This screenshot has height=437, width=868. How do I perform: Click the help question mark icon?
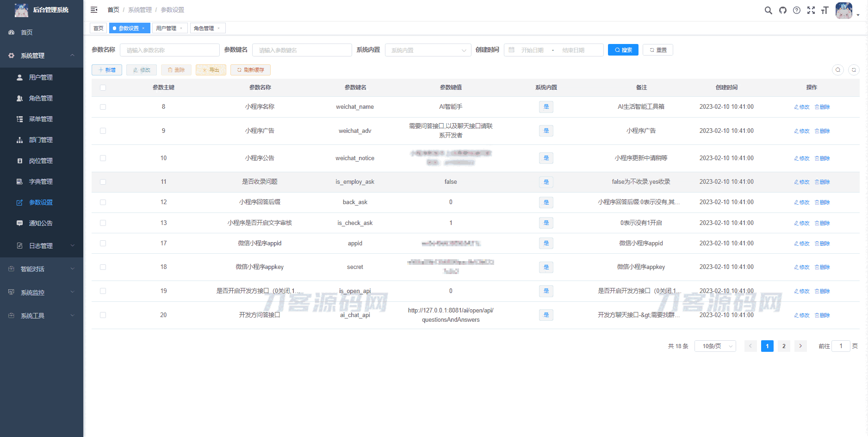pyautogui.click(x=796, y=10)
